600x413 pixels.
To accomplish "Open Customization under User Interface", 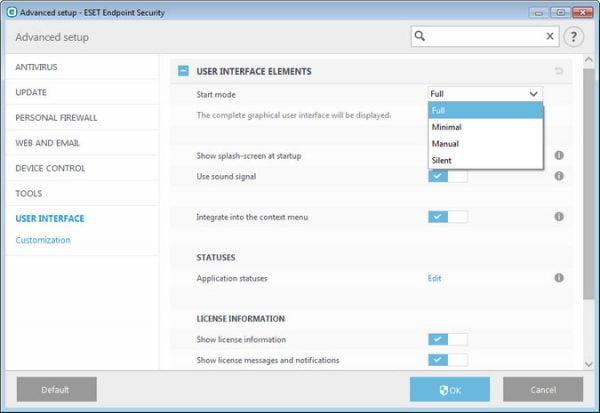I will pyautogui.click(x=43, y=240).
